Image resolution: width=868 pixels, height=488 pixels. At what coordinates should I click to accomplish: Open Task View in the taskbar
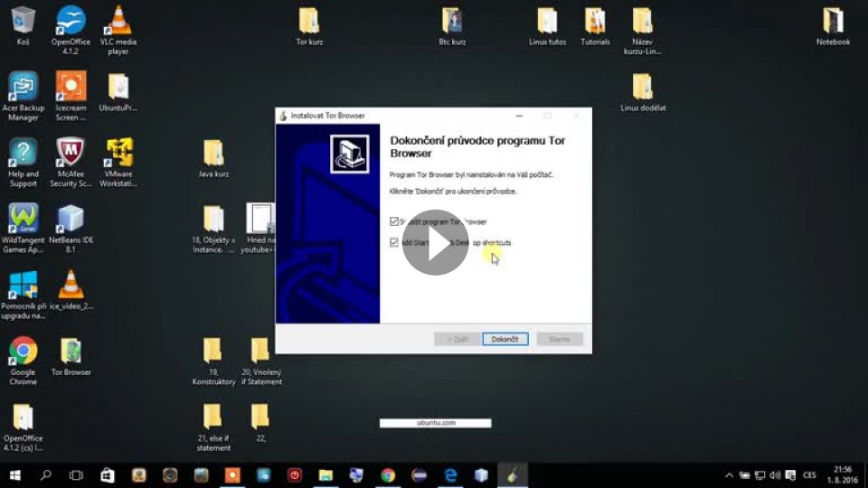[x=76, y=474]
